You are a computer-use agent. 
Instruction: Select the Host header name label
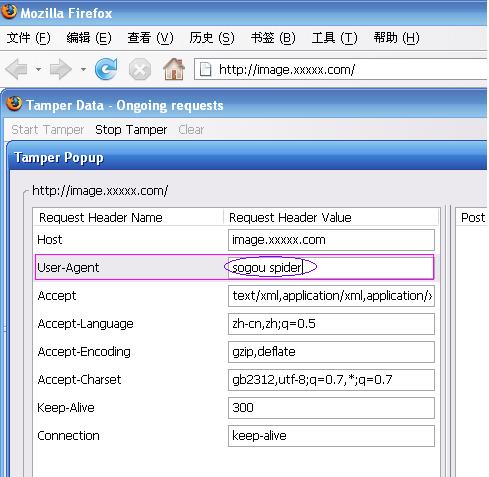click(x=50, y=240)
